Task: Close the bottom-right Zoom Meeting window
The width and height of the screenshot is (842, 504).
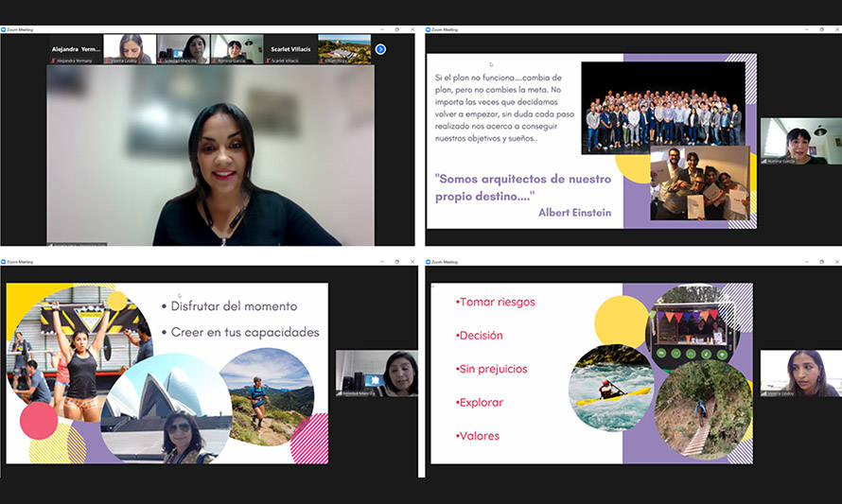Action: coord(837,262)
